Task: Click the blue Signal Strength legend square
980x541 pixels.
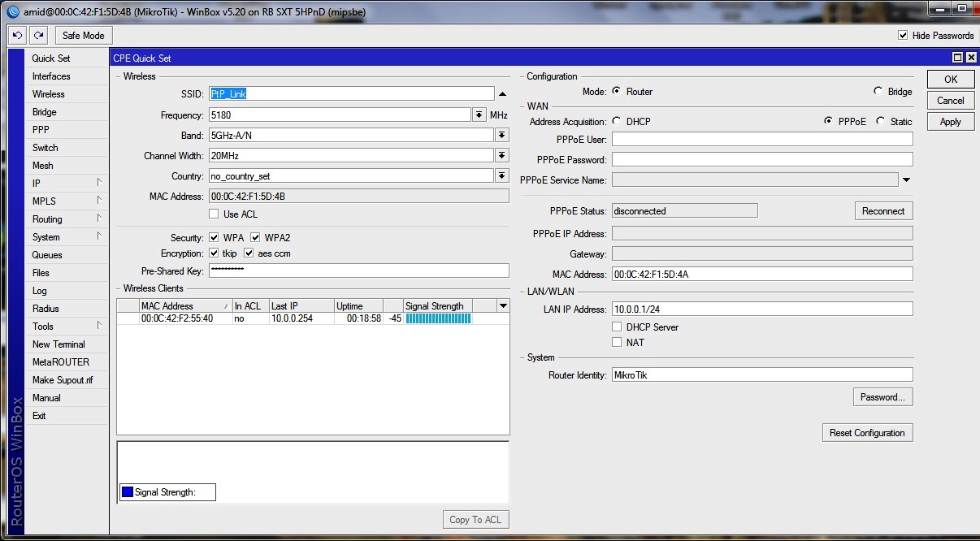Action: (x=127, y=492)
